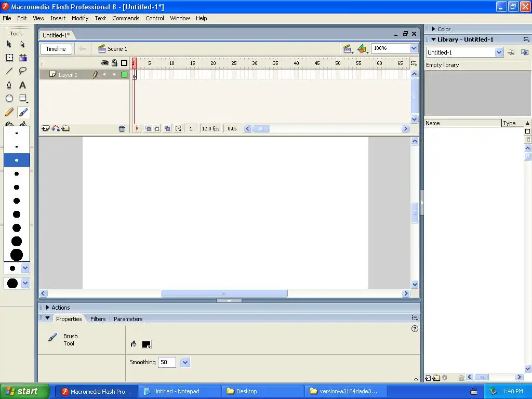Collapse the Library panel
The height and width of the screenshot is (399, 532).
[x=433, y=39]
